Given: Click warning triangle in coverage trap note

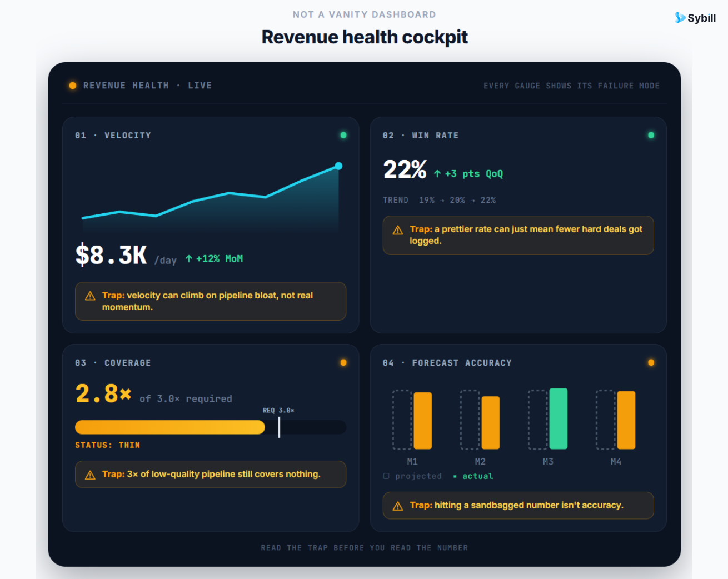Looking at the screenshot, I should pyautogui.click(x=90, y=475).
